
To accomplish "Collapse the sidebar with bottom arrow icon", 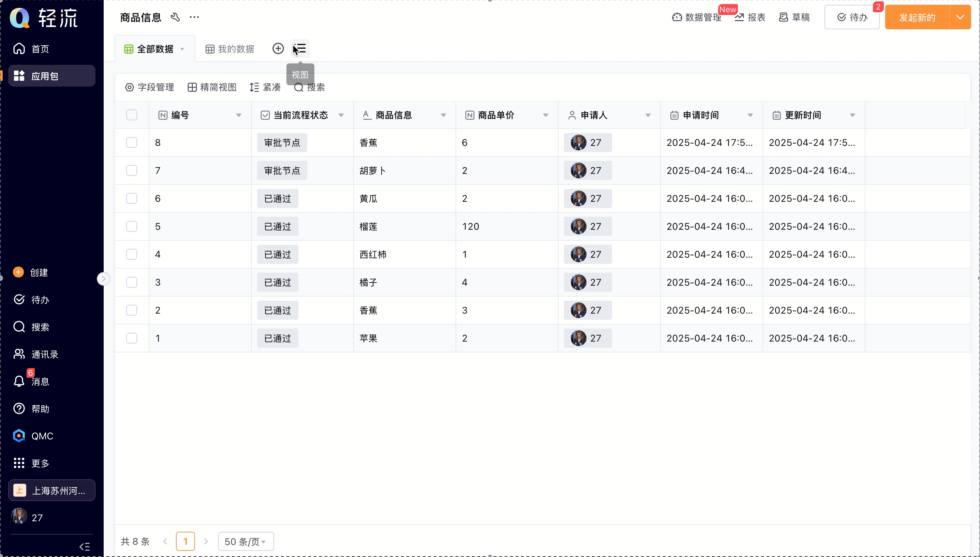I will pyautogui.click(x=85, y=546).
